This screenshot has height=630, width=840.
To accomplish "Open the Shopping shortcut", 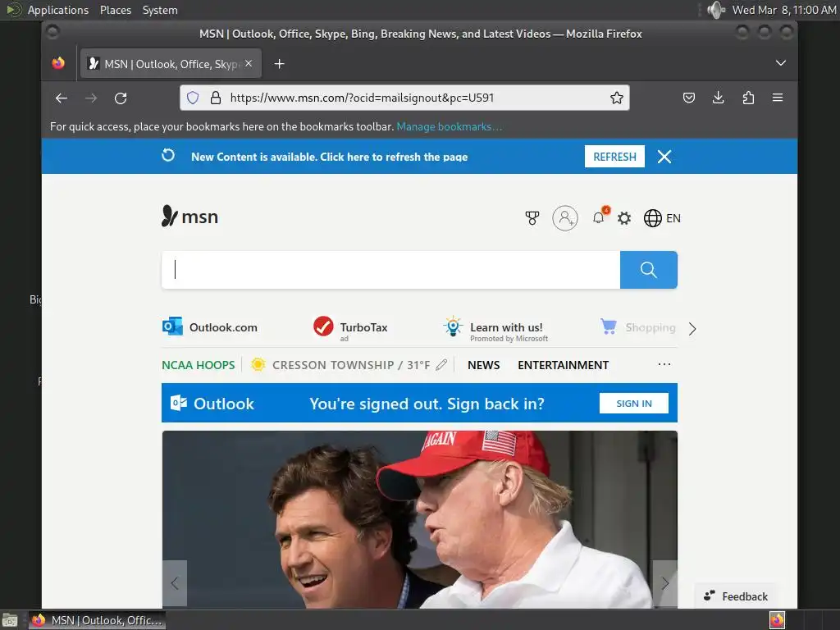I will tap(637, 326).
